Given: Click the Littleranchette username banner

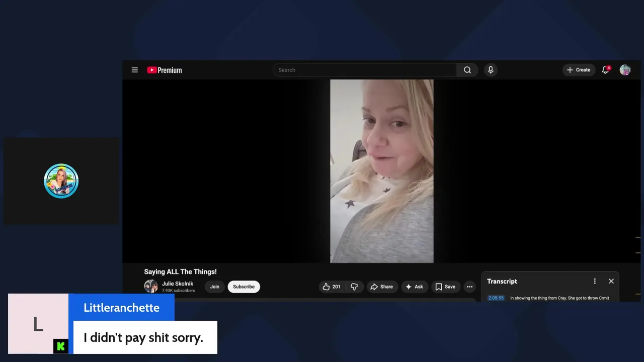Looking at the screenshot, I should point(121,308).
